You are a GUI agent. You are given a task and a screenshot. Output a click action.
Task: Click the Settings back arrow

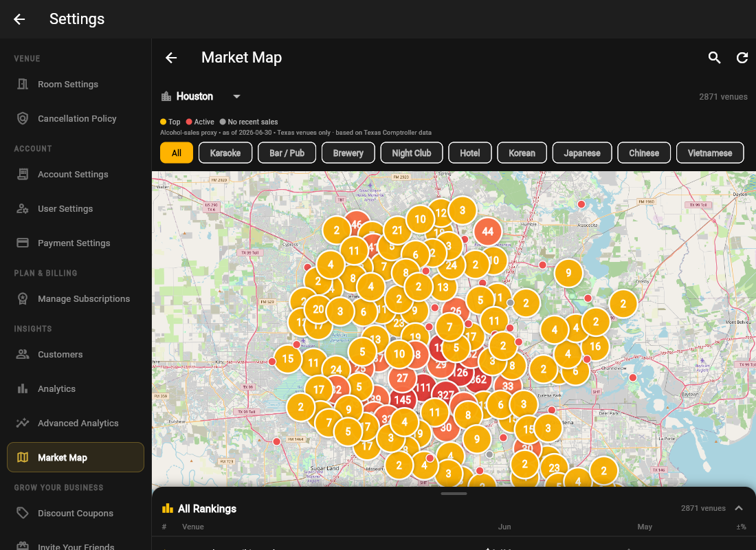[19, 19]
